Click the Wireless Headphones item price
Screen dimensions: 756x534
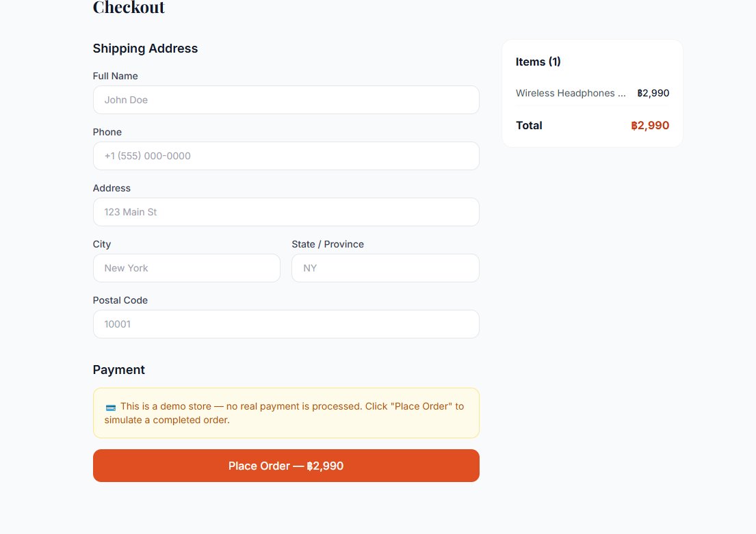(x=653, y=93)
